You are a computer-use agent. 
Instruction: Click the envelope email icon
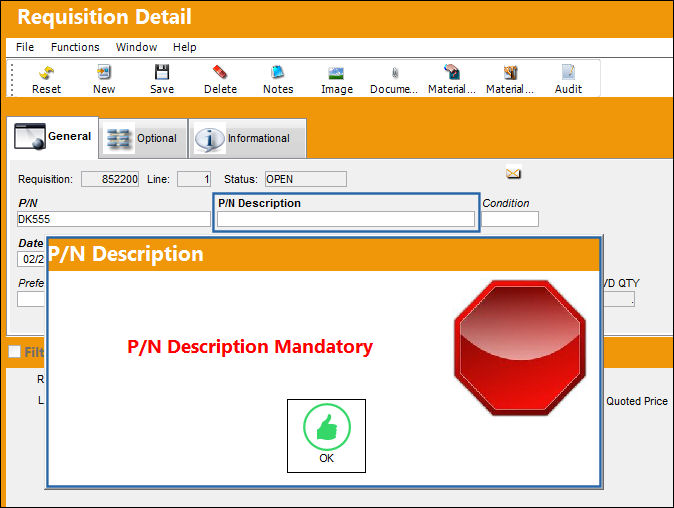(513, 173)
